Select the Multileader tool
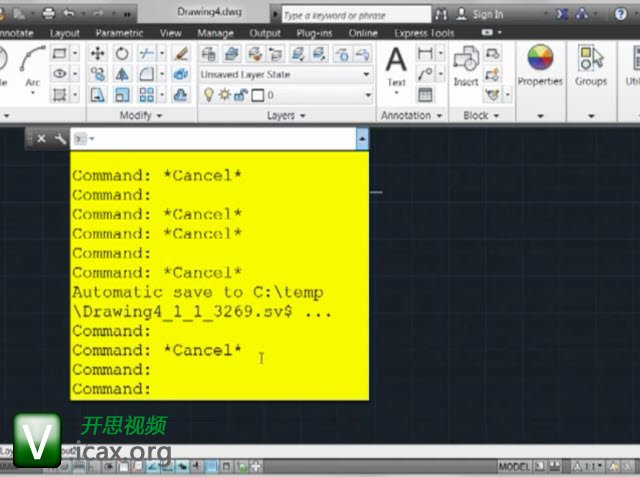Viewport: 640px width, 477px height. click(x=425, y=74)
